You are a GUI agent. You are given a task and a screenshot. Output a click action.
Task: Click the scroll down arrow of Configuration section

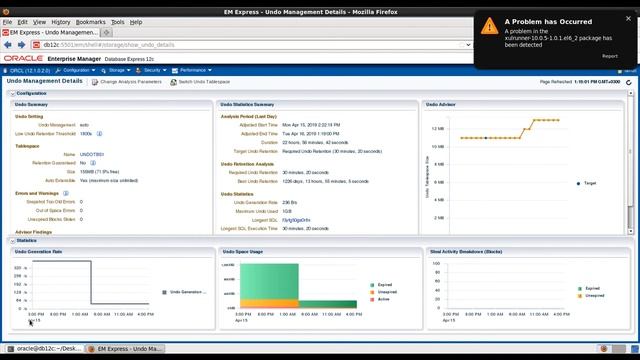[x=631, y=231]
